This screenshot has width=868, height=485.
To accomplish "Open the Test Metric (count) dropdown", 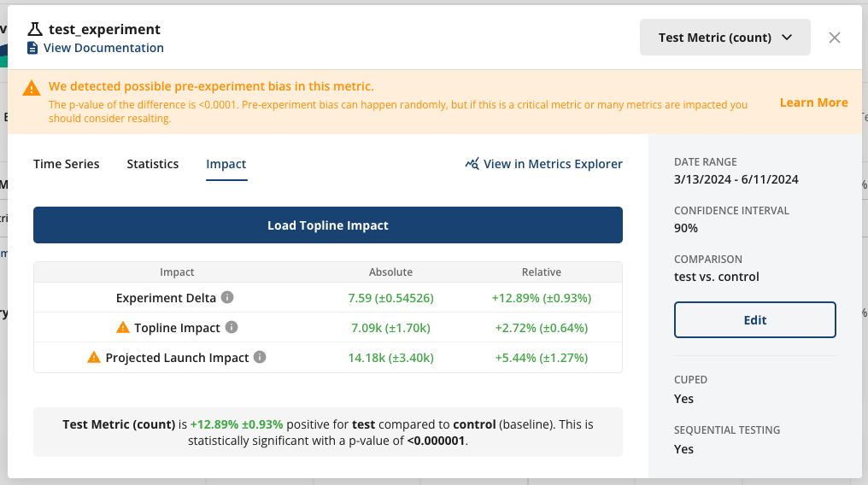I will 724,38.
